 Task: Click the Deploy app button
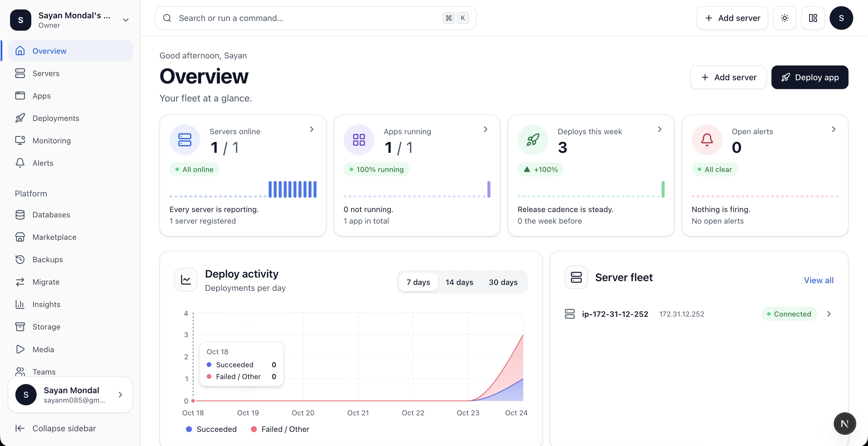coord(810,77)
